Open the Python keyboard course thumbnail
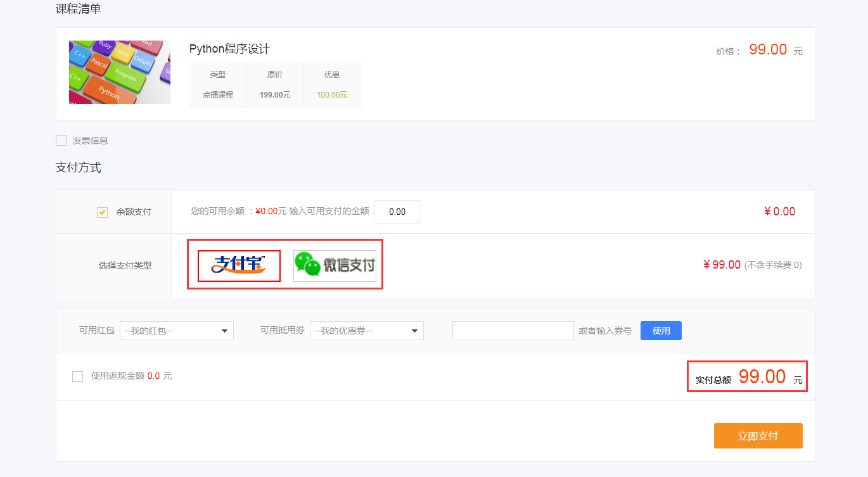 point(120,72)
